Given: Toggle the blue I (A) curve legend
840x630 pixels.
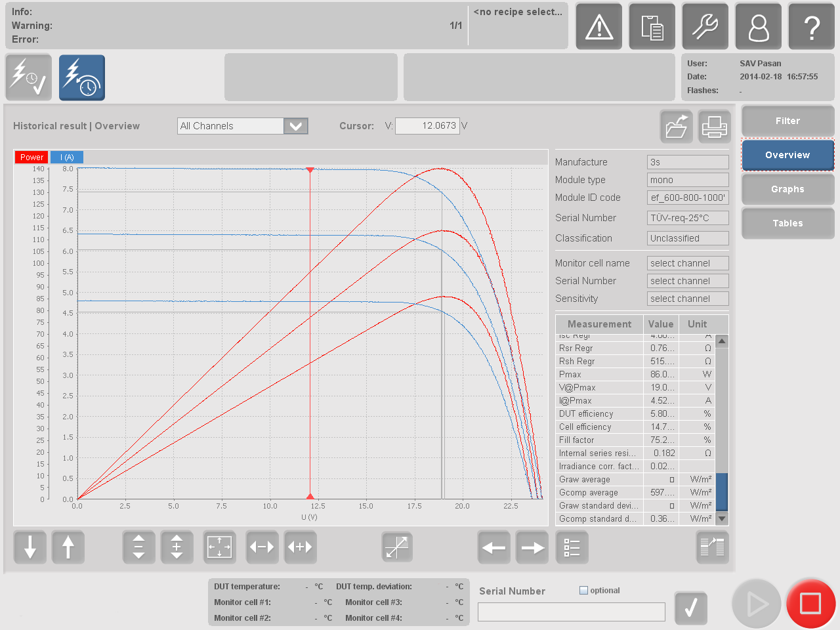Looking at the screenshot, I should pos(67,157).
